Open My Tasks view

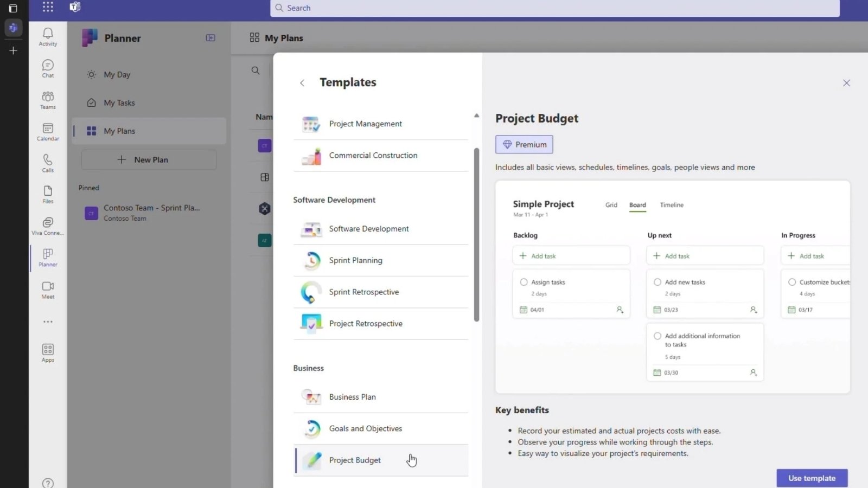click(149, 102)
